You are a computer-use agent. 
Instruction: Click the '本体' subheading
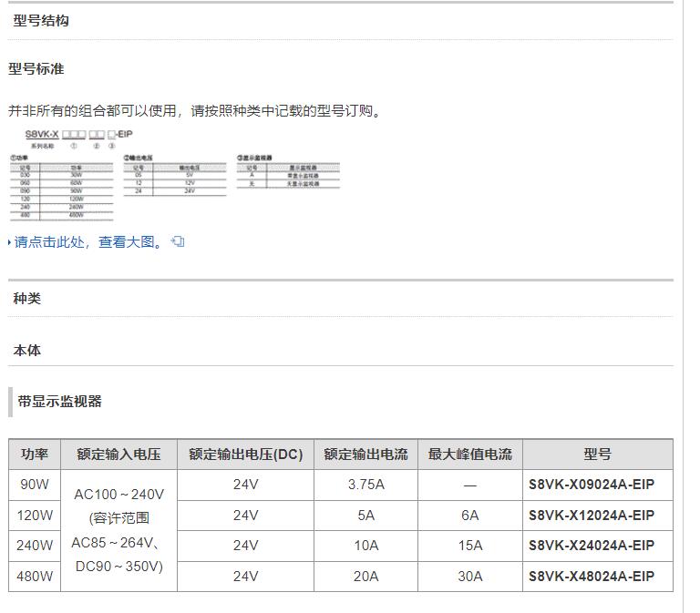[x=26, y=351]
